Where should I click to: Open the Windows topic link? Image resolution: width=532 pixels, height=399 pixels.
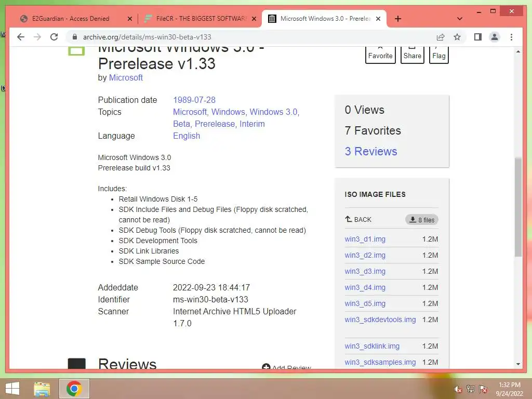pos(229,112)
